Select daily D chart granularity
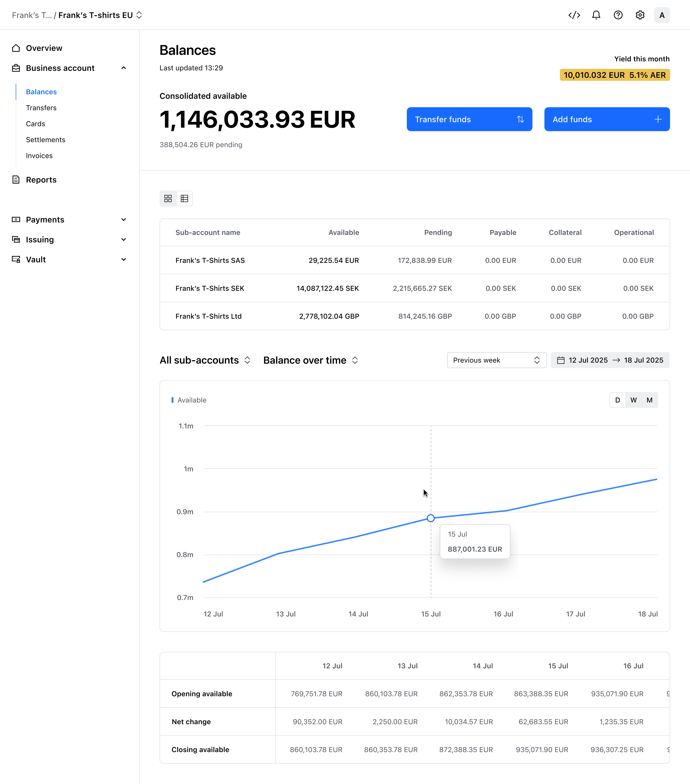The width and height of the screenshot is (690, 784). point(618,400)
